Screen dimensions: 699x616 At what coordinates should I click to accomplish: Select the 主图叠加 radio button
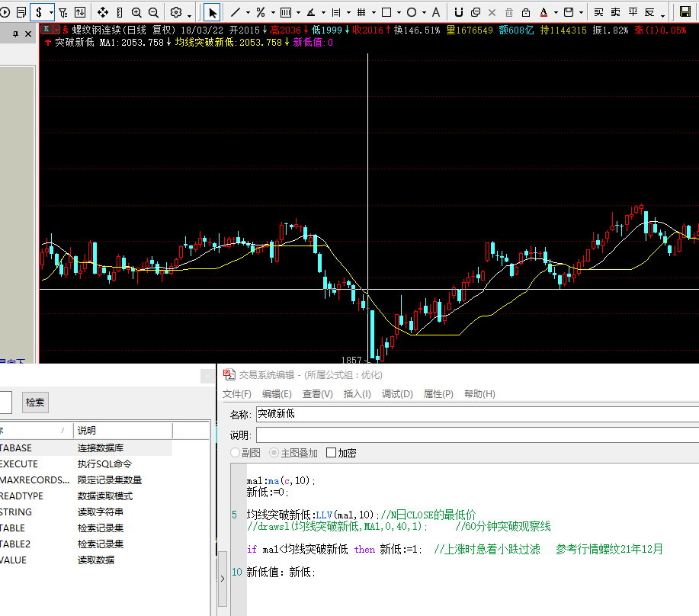coord(274,453)
